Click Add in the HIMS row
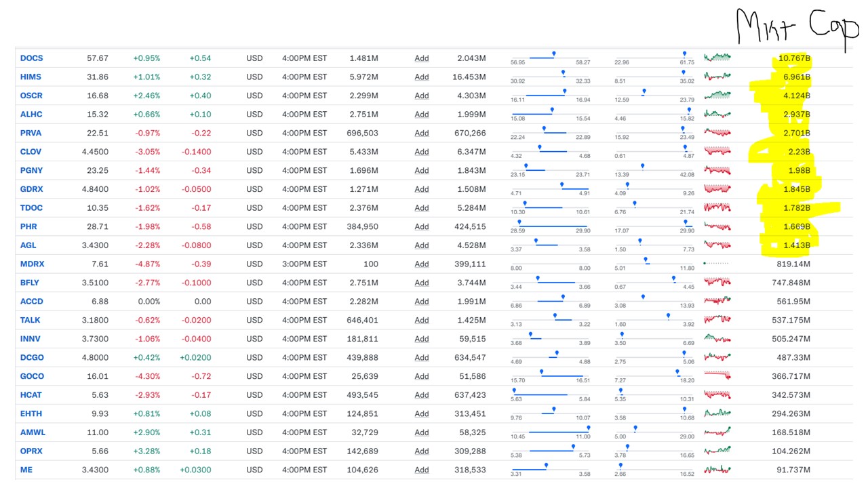868x488 pixels. point(422,77)
